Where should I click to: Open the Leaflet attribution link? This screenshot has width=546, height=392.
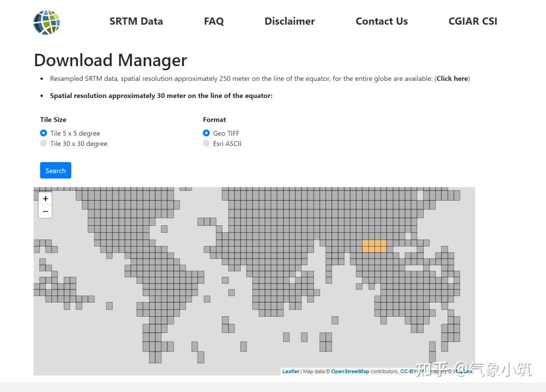pos(291,371)
